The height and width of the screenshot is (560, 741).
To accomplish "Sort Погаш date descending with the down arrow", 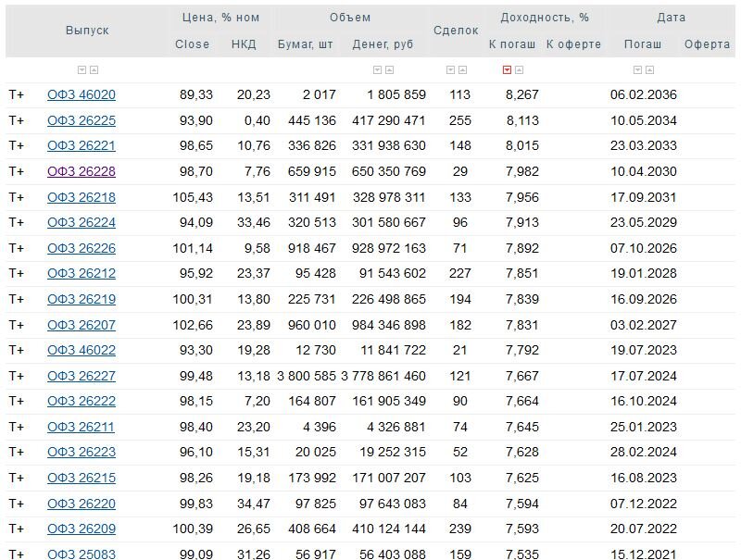I will [x=637, y=69].
